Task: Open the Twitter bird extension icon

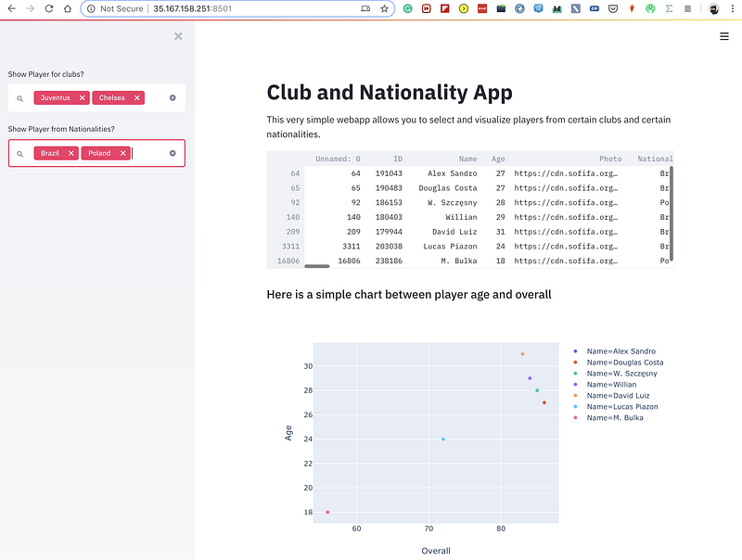Action: (519, 8)
